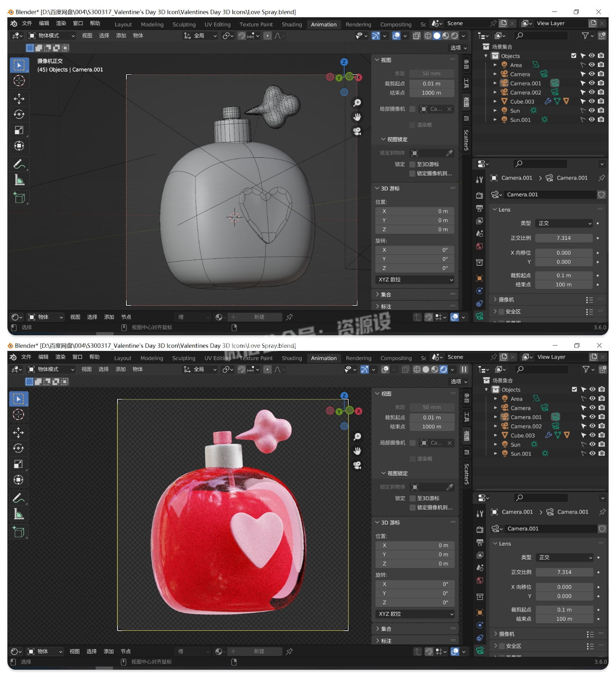Open Output properties tab in upper window
616x673 pixels.
[x=480, y=208]
